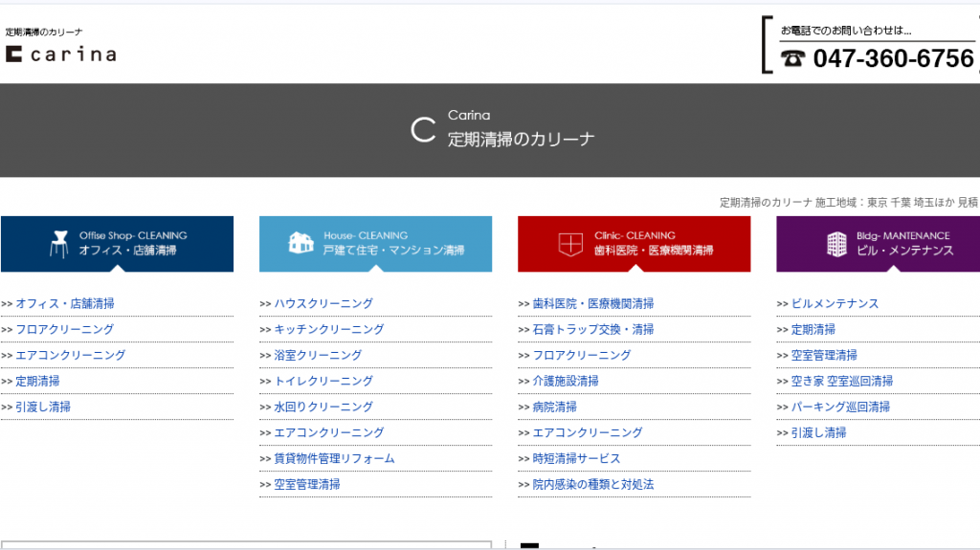980x550 pixels.
Task: Click the 定期清掃のカリーナ text above logo
Action: [x=44, y=32]
